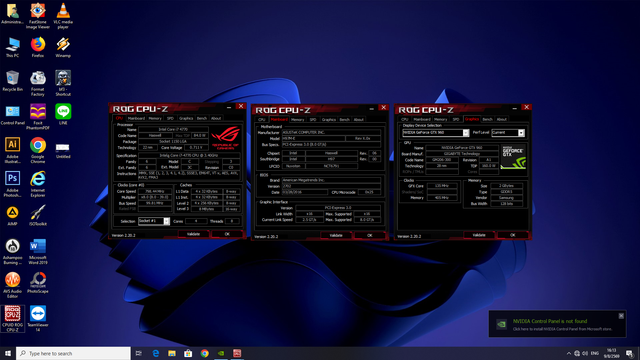Open the Foxit PhantomPDF desktop icon
The image size is (640, 360).
pyautogui.click(x=38, y=117)
